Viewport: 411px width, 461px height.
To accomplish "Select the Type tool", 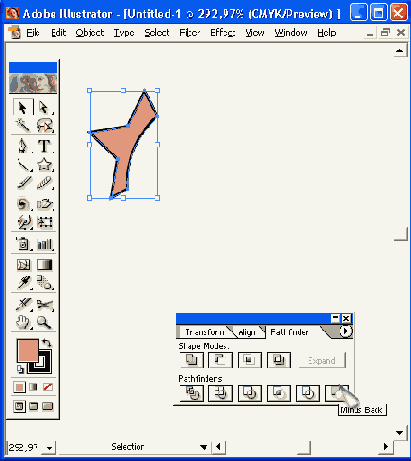I will pos(44,146).
